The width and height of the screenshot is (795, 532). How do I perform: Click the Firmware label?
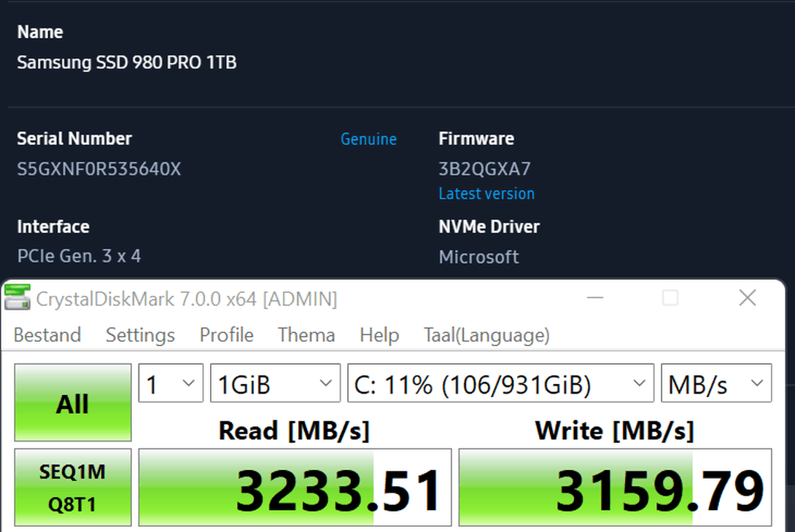(476, 138)
